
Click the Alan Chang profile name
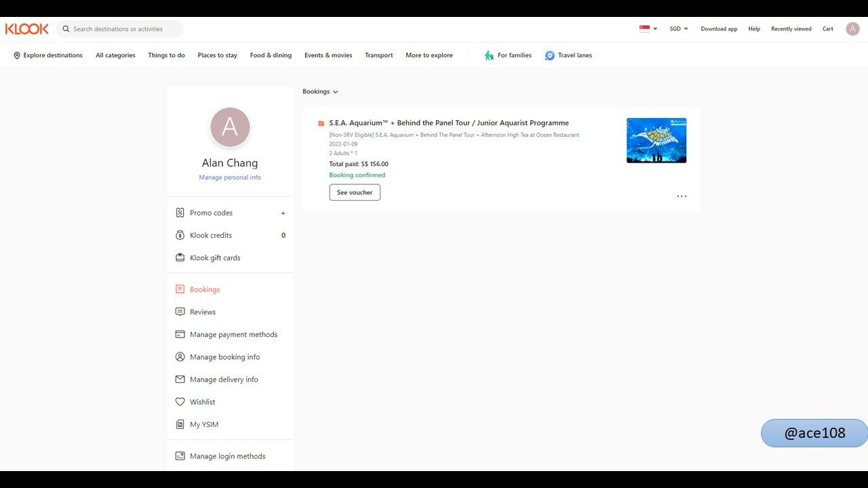click(230, 163)
